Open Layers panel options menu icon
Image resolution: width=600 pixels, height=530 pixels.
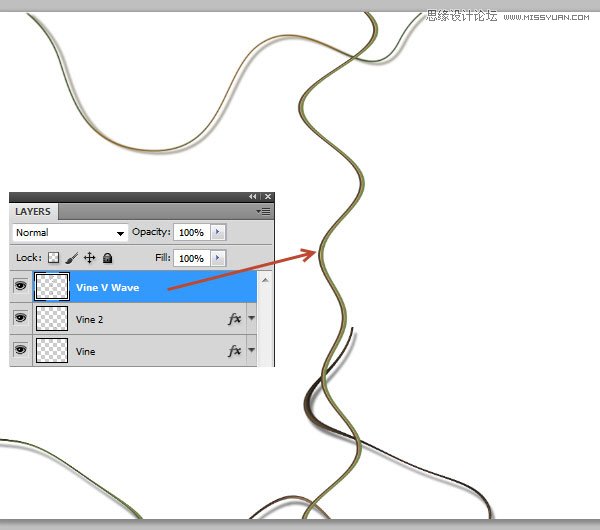[x=263, y=211]
